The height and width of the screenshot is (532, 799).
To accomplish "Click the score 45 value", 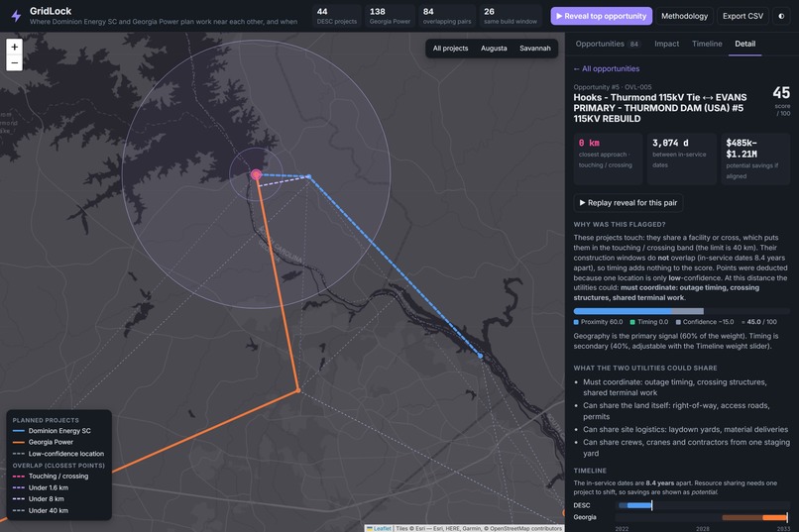I will [x=780, y=93].
